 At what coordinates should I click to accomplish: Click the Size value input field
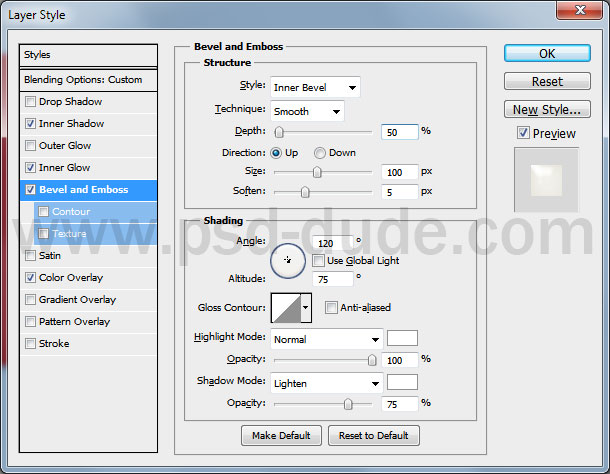400,172
